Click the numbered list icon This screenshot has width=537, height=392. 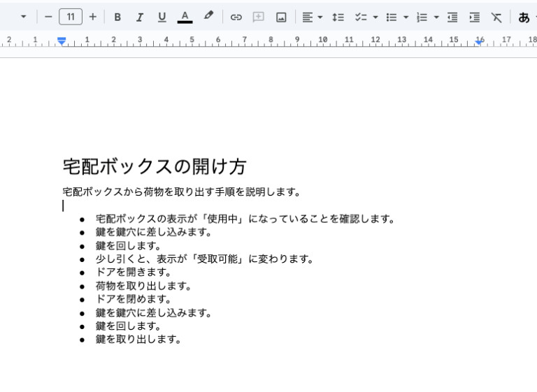422,17
